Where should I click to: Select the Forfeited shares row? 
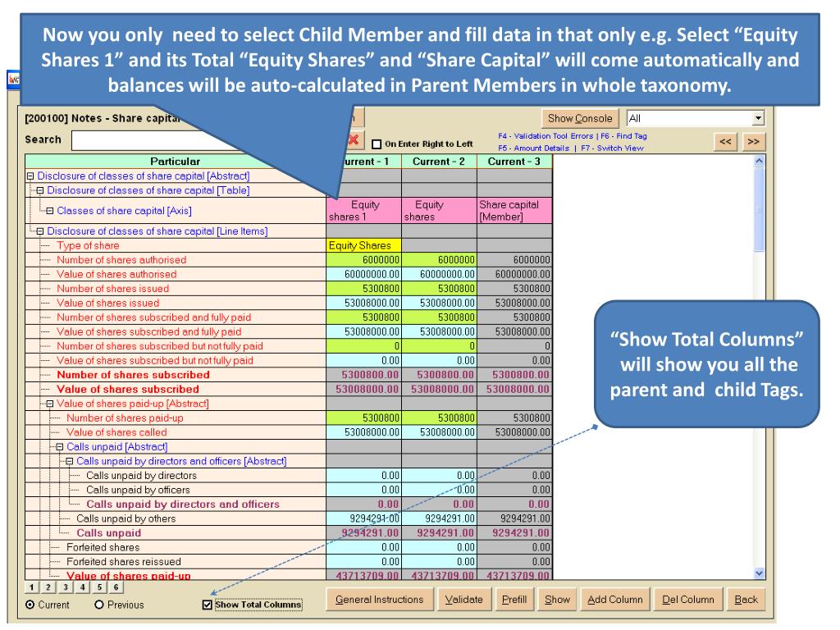point(176,547)
